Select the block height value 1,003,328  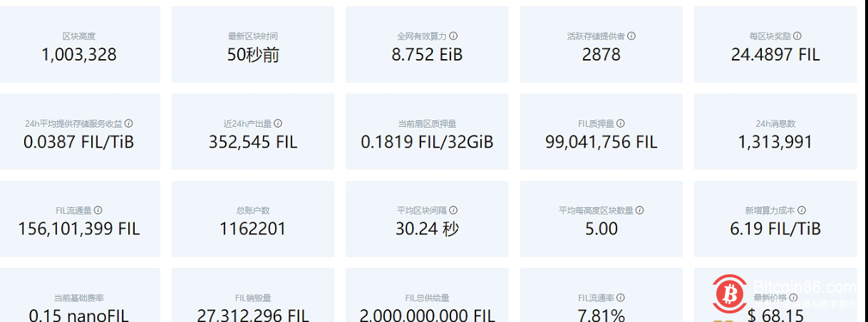[x=79, y=55]
